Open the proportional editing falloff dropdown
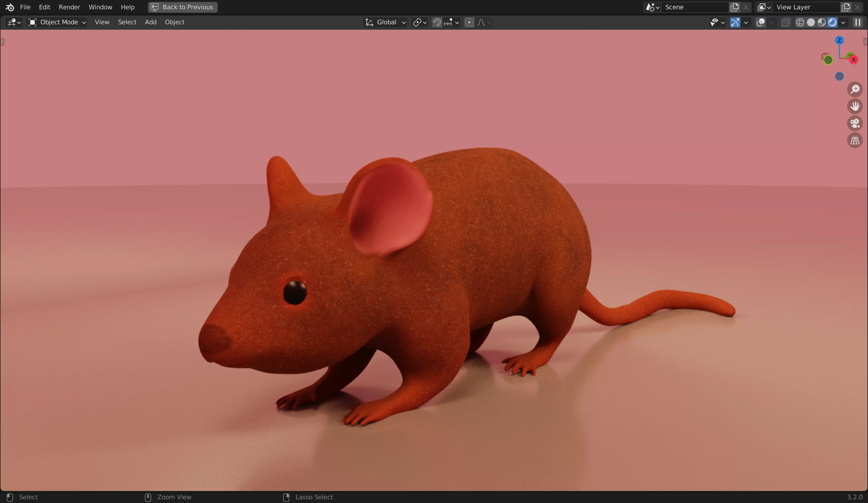 (x=484, y=22)
